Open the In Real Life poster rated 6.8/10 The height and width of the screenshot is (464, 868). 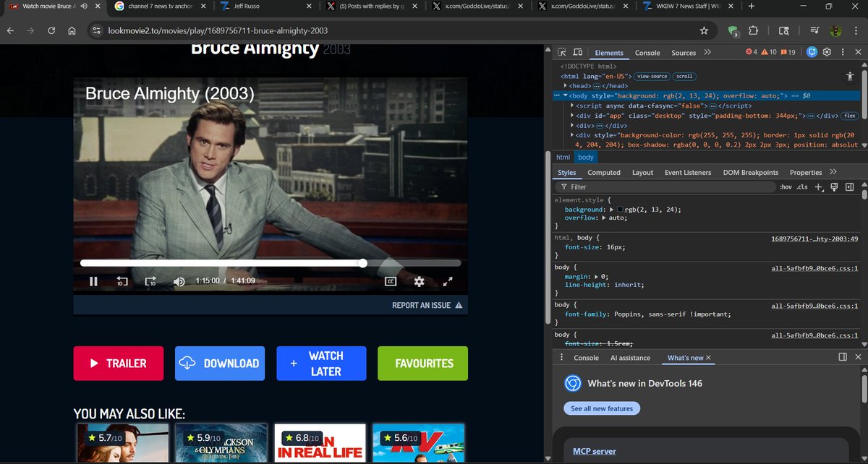click(320, 444)
